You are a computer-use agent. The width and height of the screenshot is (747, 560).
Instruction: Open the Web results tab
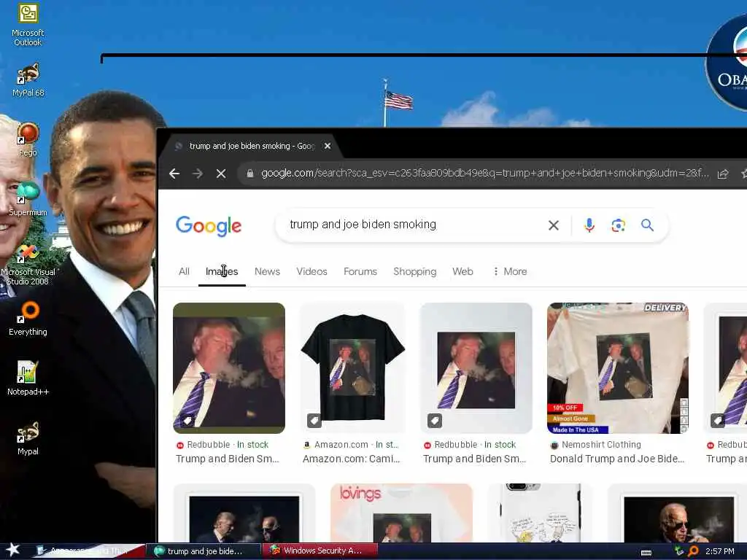click(x=462, y=271)
